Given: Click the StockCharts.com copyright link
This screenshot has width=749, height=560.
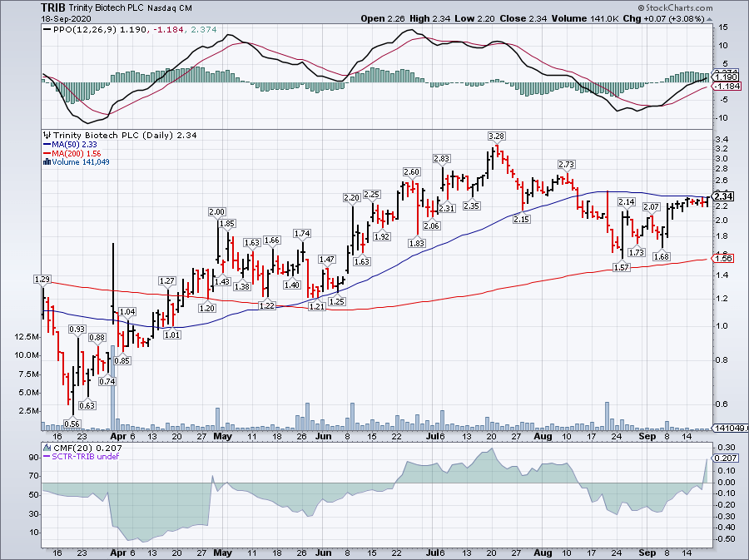Looking at the screenshot, I should (x=674, y=7).
